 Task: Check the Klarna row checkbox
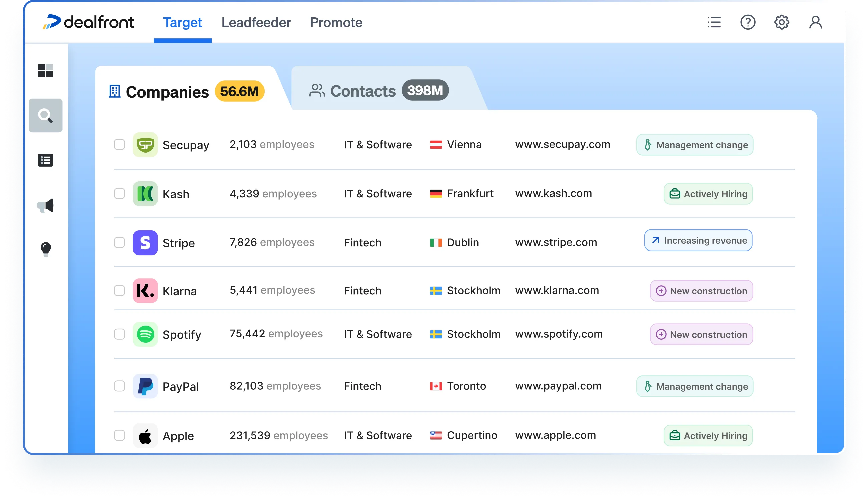coord(119,291)
